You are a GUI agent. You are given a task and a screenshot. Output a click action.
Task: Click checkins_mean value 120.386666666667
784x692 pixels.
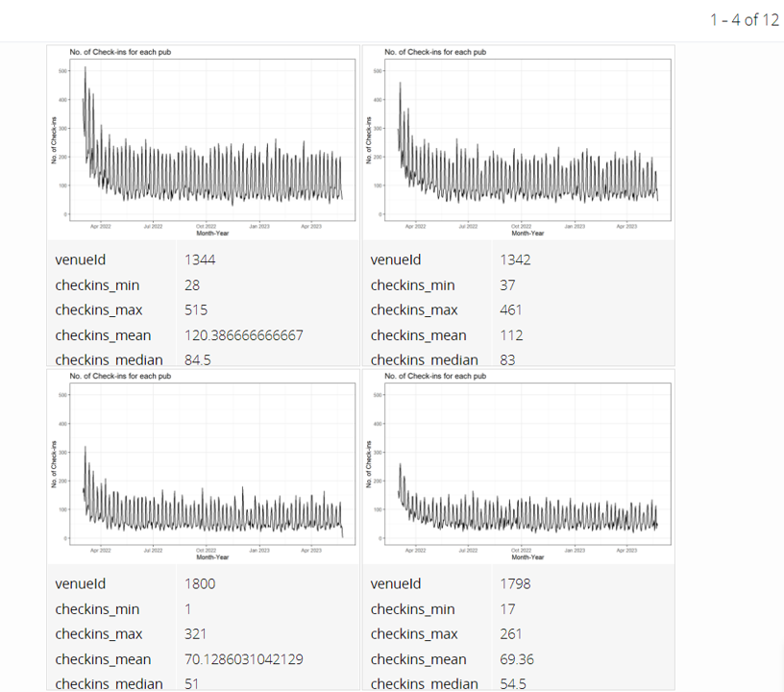coord(244,335)
